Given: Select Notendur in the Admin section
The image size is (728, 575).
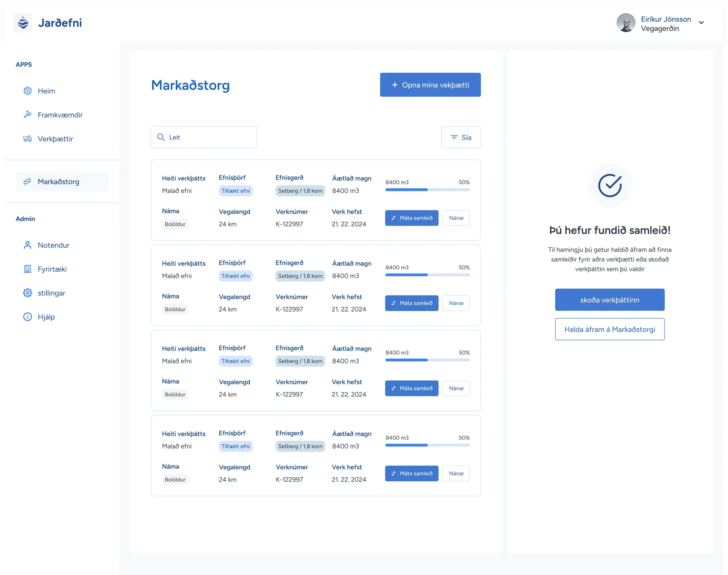Looking at the screenshot, I should [53, 245].
